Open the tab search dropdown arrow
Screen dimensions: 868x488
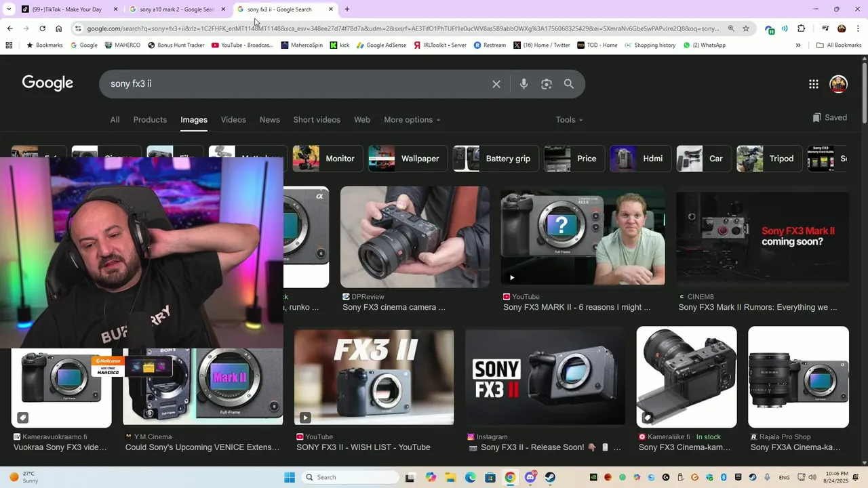coord(9,9)
